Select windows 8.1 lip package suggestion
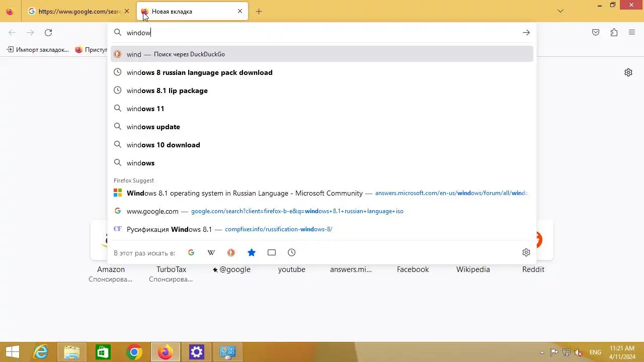The width and height of the screenshot is (644, 362). [x=322, y=90]
